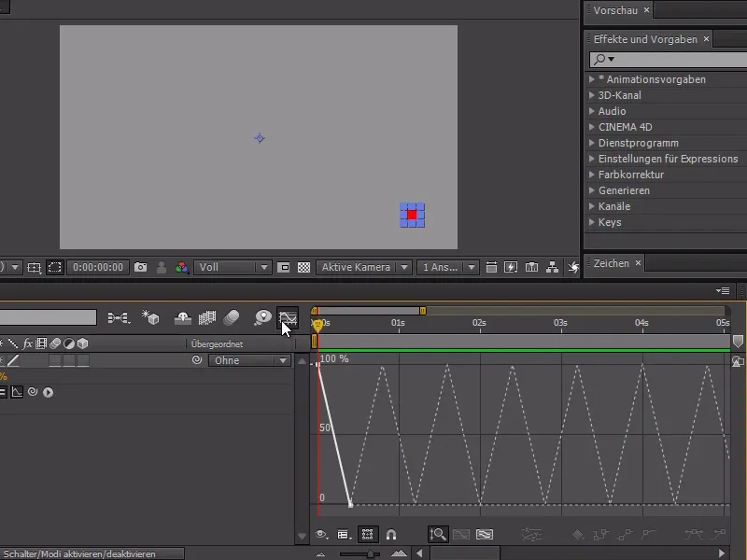The image size is (747, 560).
Task: Take a snapshot with camera icon
Action: coord(141,267)
